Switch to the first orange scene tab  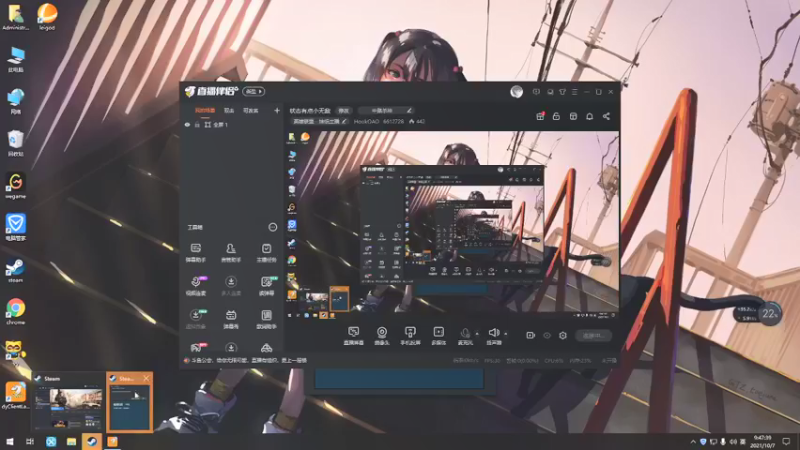click(x=205, y=110)
